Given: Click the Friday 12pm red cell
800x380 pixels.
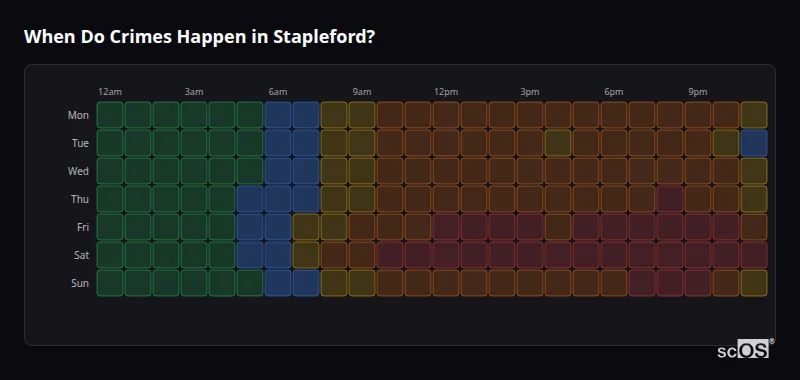Looking at the screenshot, I should click(x=446, y=227).
